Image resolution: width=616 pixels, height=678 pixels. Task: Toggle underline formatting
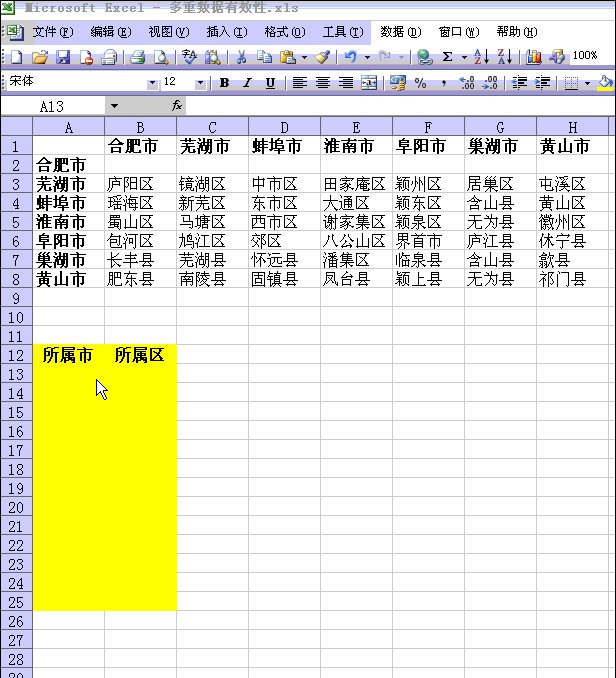(270, 83)
